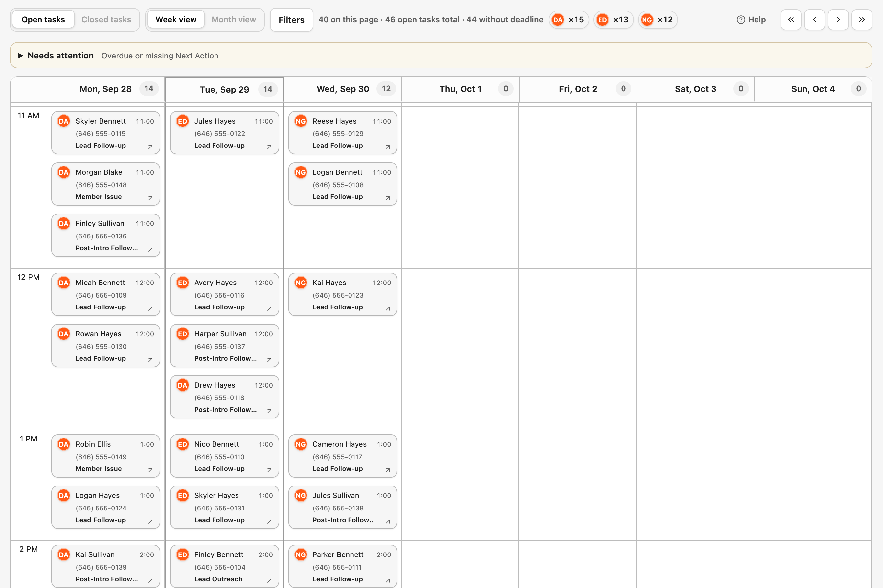This screenshot has width=883, height=588.
Task: Open Kai Hayes task via arrow icon
Action: click(388, 309)
